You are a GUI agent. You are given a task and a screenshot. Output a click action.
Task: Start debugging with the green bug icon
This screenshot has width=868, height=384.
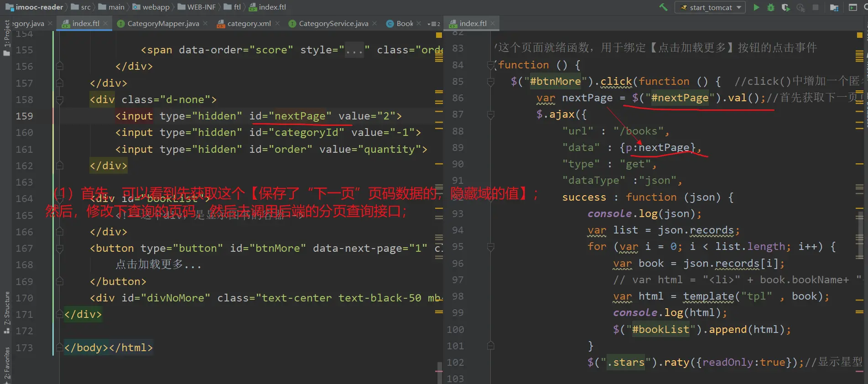[x=771, y=7]
